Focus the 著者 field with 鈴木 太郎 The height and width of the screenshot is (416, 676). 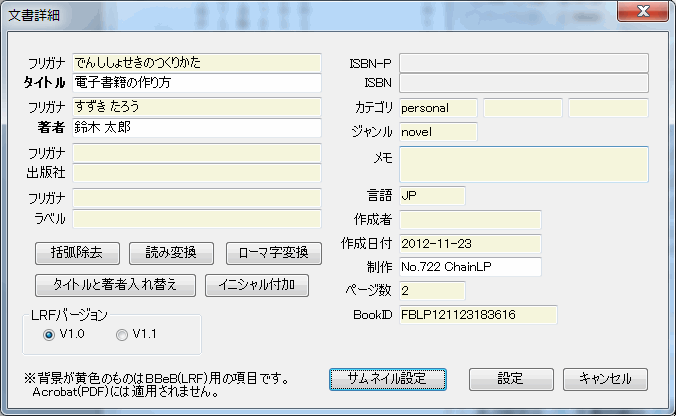coord(196,128)
